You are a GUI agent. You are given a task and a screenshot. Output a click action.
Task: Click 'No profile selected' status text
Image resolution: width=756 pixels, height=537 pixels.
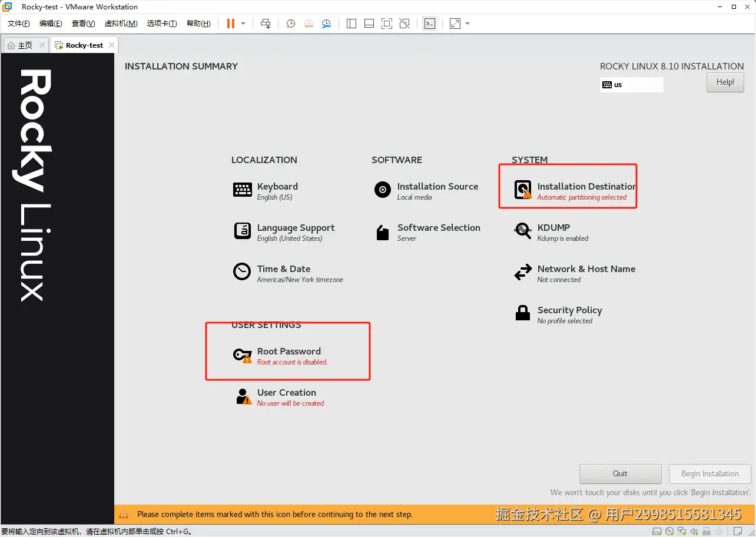pyautogui.click(x=565, y=321)
